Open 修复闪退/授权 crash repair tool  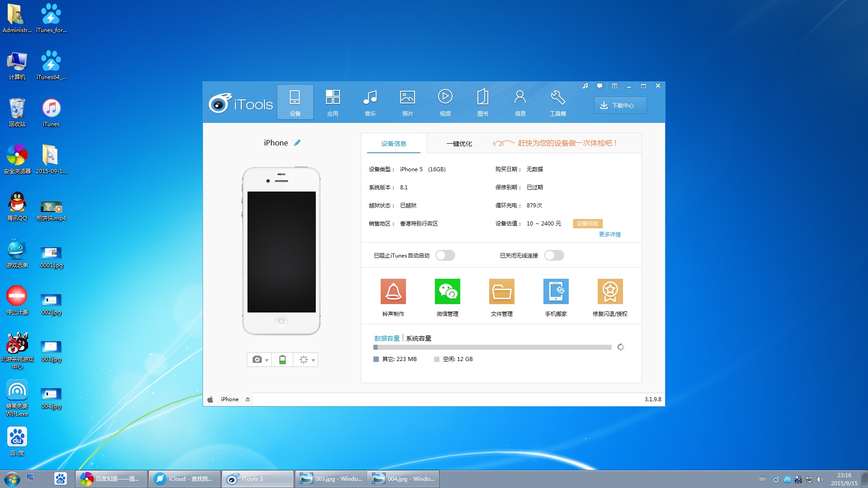[610, 296]
